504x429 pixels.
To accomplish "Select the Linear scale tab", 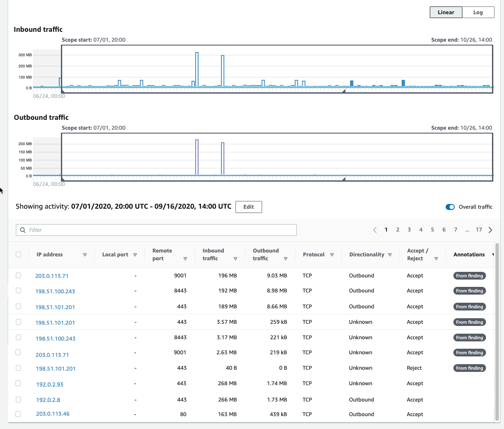I will (x=446, y=12).
